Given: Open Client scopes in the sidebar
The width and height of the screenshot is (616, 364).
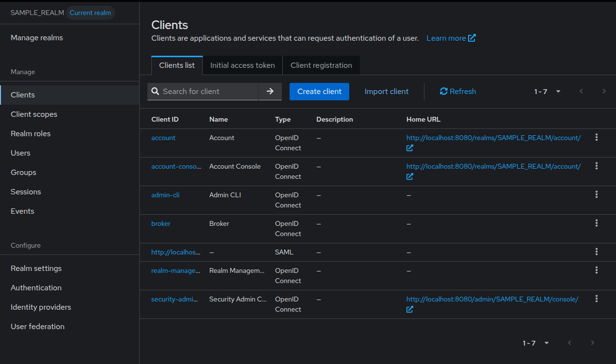Looking at the screenshot, I should click(x=34, y=114).
